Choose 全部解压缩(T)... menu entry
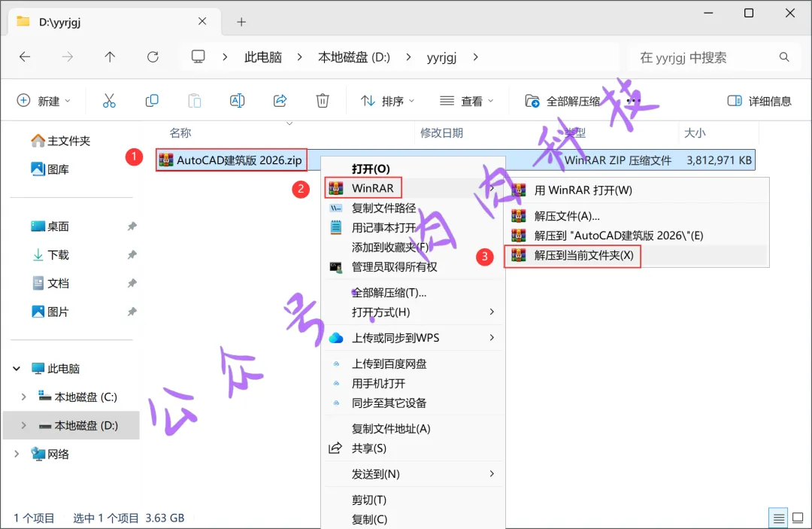This screenshot has height=529, width=812. coord(414,293)
